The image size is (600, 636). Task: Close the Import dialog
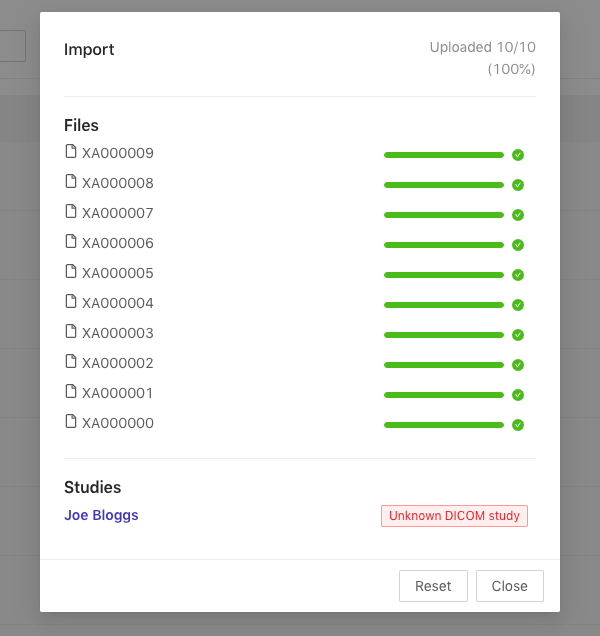[510, 586]
